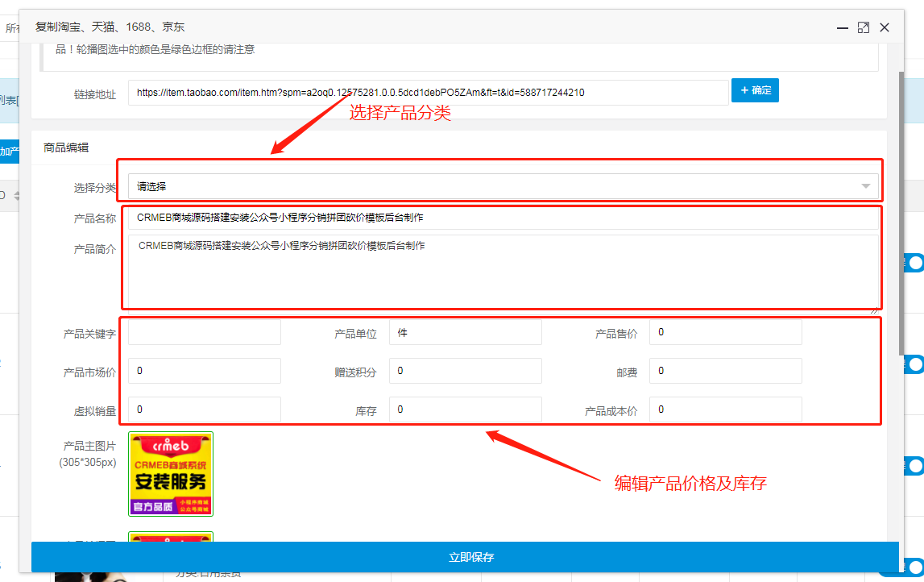Click the 产品成本价 input field
Image resolution: width=924 pixels, height=582 pixels.
[725, 409]
